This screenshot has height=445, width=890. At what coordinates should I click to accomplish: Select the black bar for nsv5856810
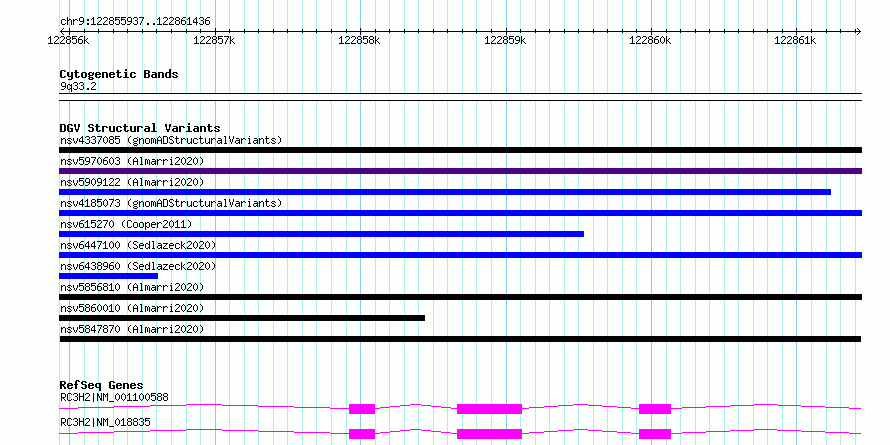tap(460, 297)
